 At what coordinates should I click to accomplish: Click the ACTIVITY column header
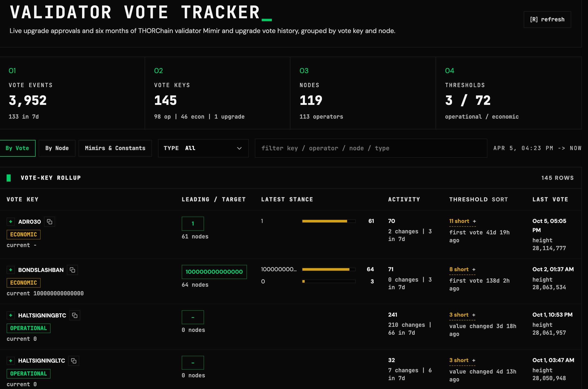[404, 200]
